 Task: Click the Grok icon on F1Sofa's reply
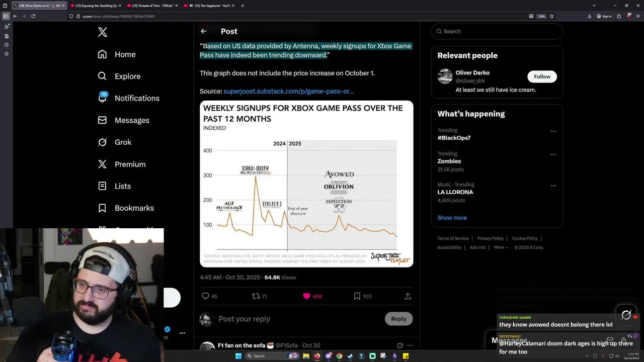(400, 345)
